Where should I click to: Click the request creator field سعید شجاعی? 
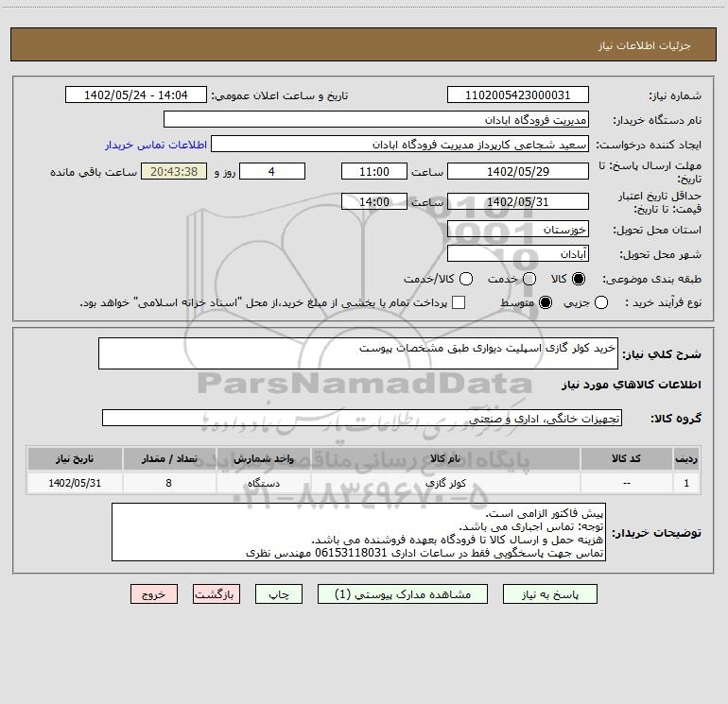[x=400, y=144]
